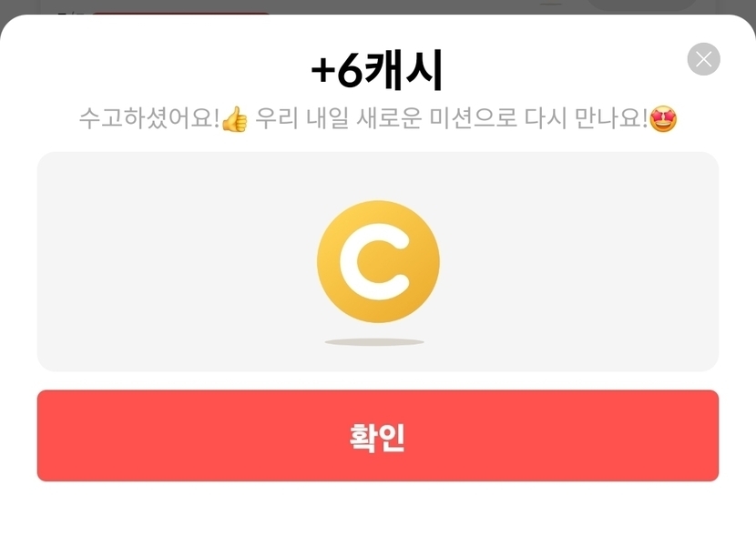Click the 우리 내일 새로운 미션으로 phrase

point(386,118)
